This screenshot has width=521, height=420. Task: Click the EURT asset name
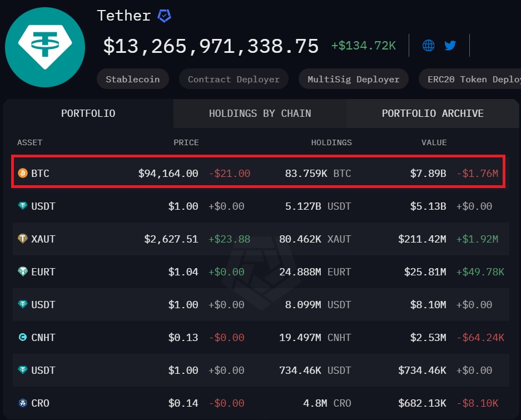coord(43,271)
